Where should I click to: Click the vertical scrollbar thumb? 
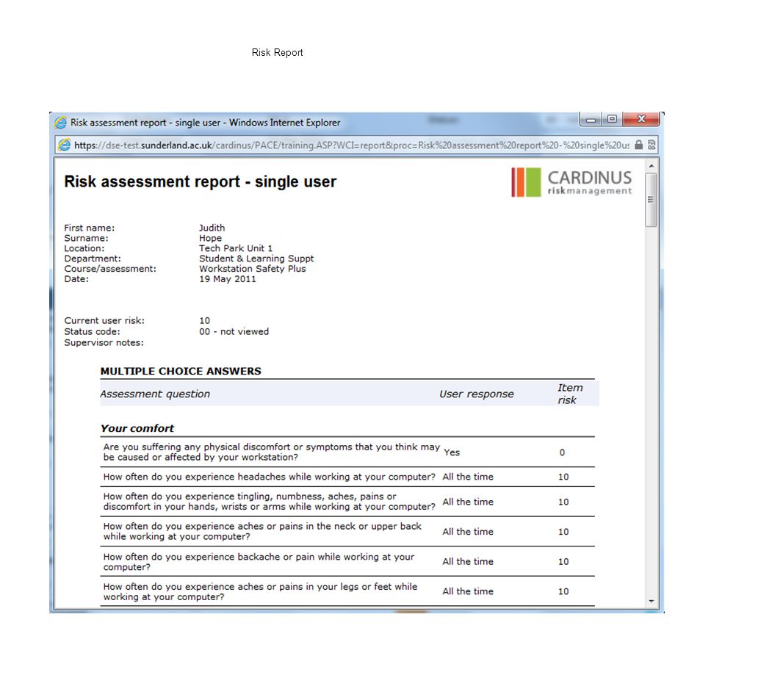[x=651, y=200]
